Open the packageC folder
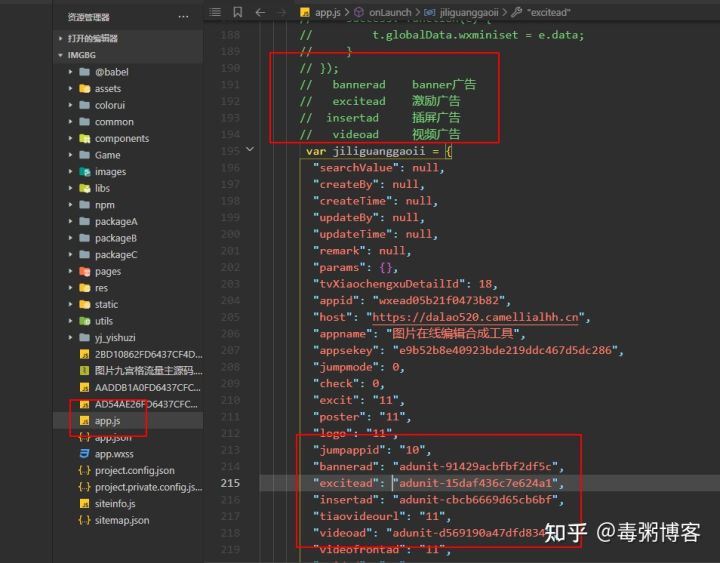The height and width of the screenshot is (563, 720). pyautogui.click(x=116, y=254)
